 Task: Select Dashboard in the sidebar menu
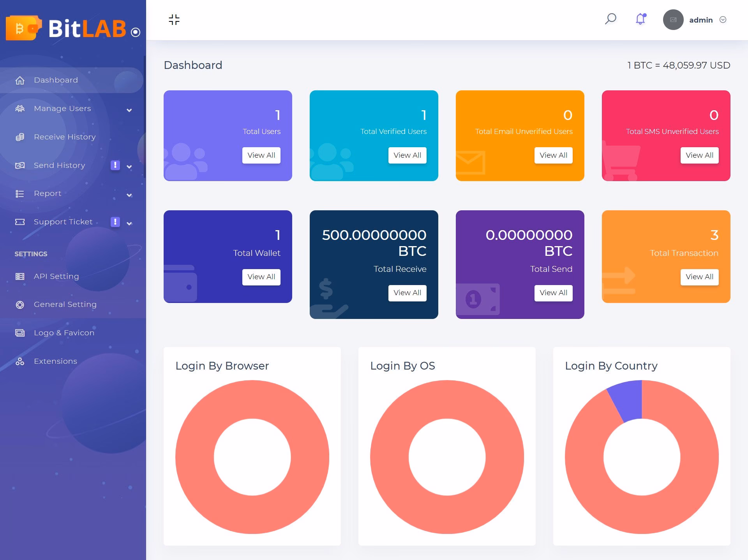(x=56, y=80)
